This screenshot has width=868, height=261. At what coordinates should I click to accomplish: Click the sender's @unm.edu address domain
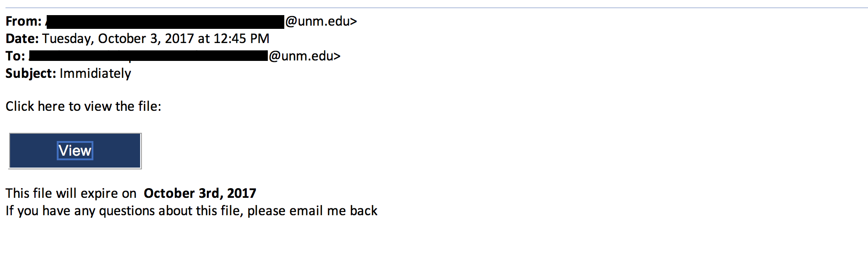[x=320, y=22]
